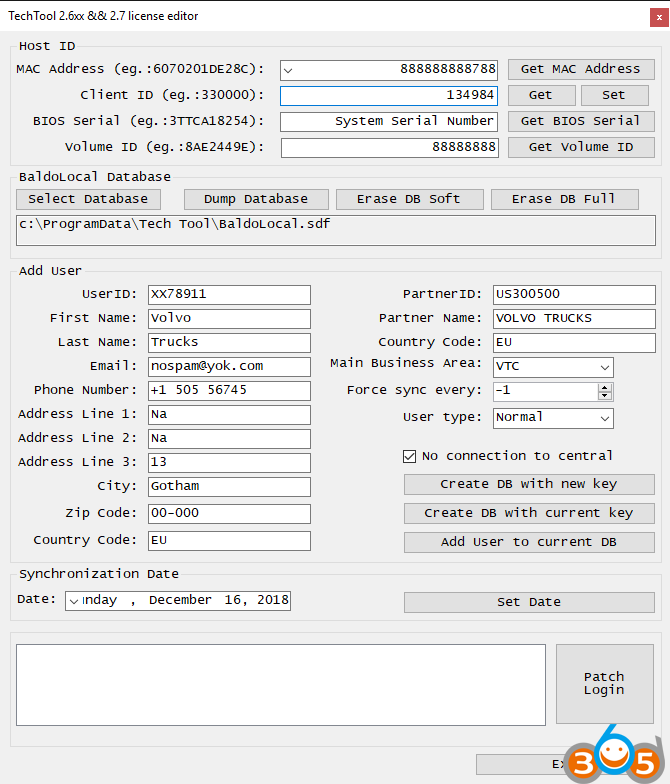
Task: Focus the City field Gotham
Action: tap(230, 486)
